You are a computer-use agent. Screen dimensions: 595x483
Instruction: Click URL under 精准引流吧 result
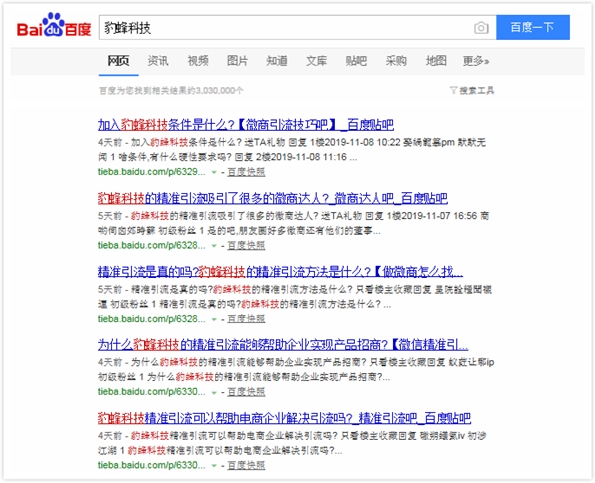click(x=151, y=465)
